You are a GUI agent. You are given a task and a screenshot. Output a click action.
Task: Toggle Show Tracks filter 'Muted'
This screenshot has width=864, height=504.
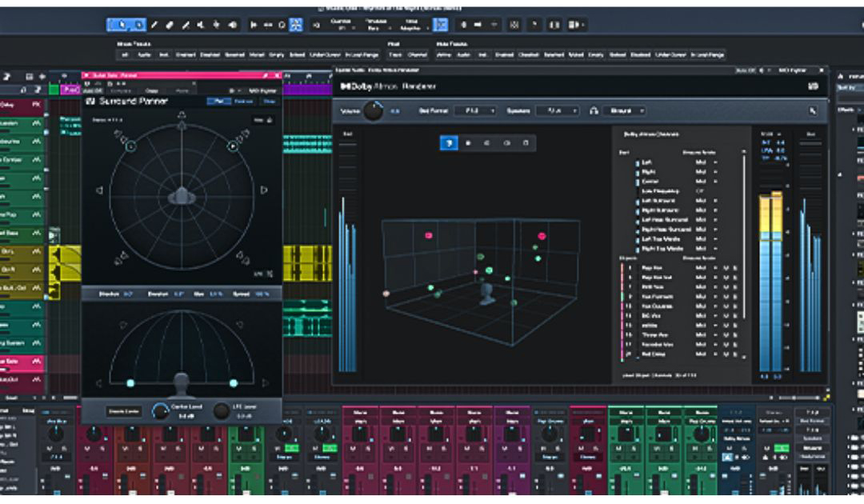(256, 55)
